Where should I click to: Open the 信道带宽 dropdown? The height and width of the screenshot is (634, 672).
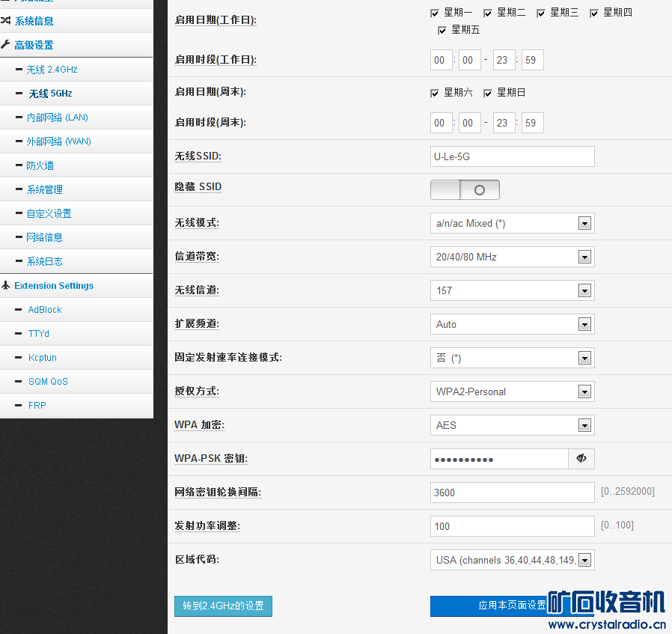coord(512,257)
